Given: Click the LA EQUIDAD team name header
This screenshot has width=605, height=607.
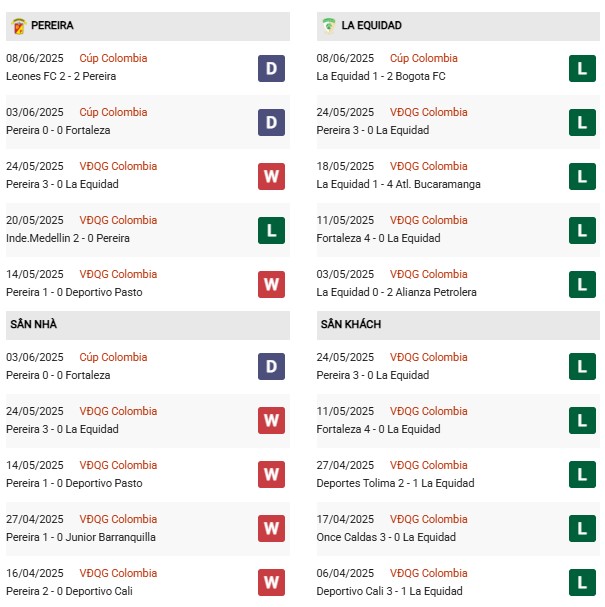Looking at the screenshot, I should point(371,25).
